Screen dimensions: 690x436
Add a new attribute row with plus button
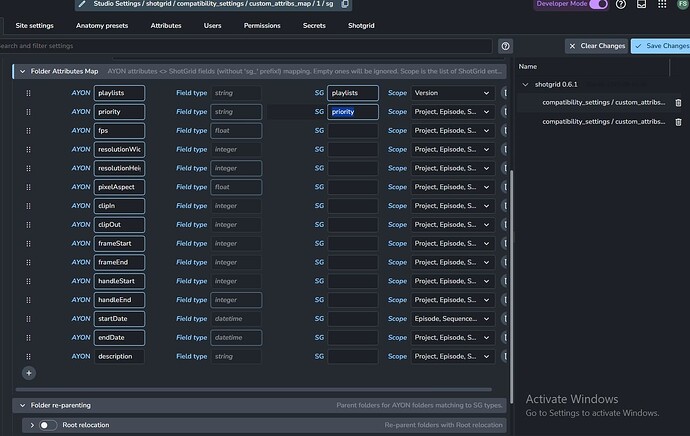[x=29, y=374]
